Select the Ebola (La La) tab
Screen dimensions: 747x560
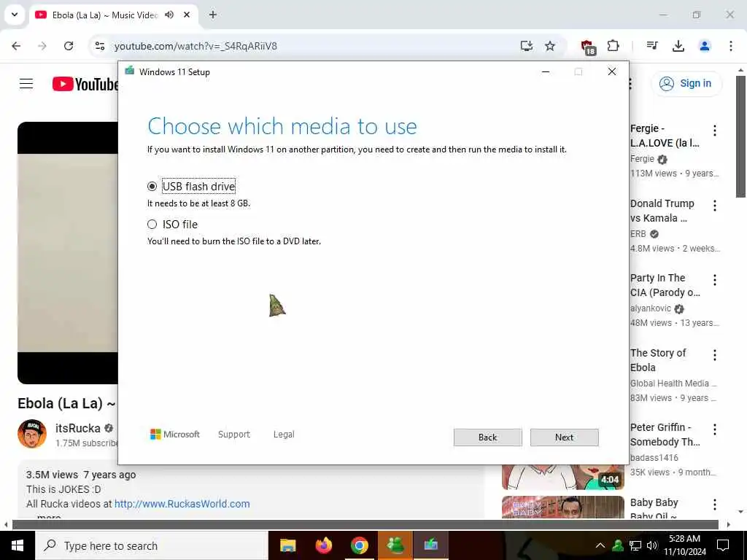(x=105, y=15)
